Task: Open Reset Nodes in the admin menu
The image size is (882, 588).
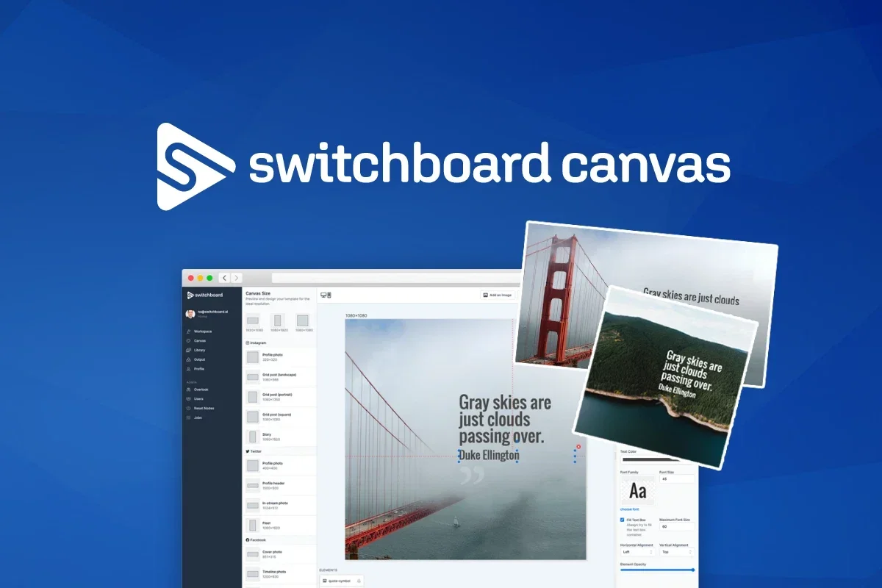Action: (204, 408)
